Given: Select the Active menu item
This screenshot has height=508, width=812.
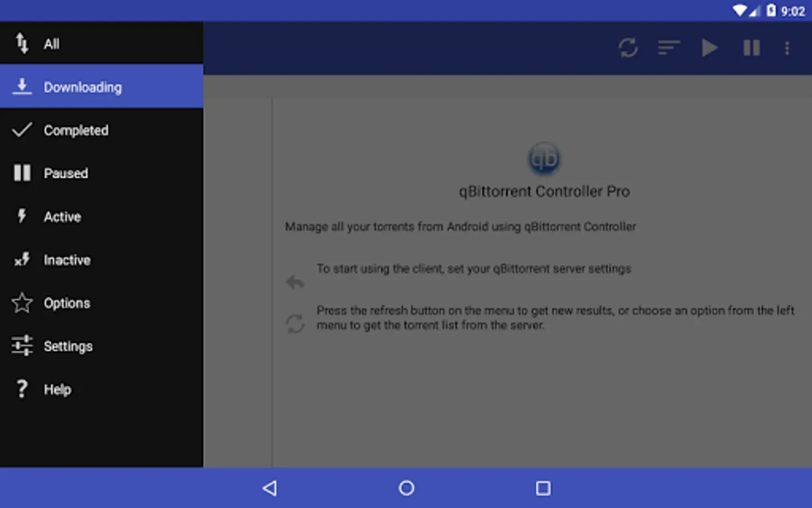Looking at the screenshot, I should point(101,216).
